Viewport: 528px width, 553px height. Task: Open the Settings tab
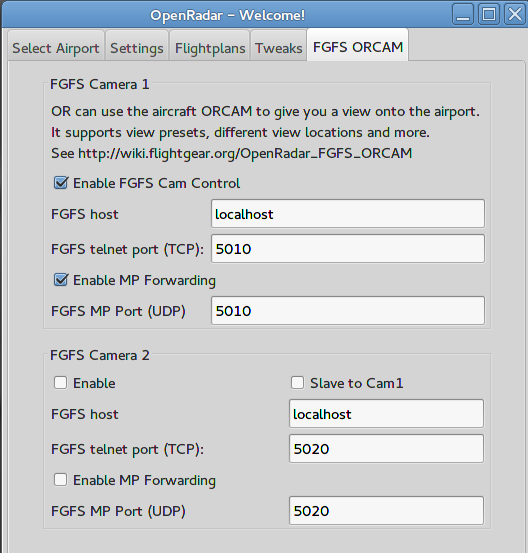click(x=137, y=48)
